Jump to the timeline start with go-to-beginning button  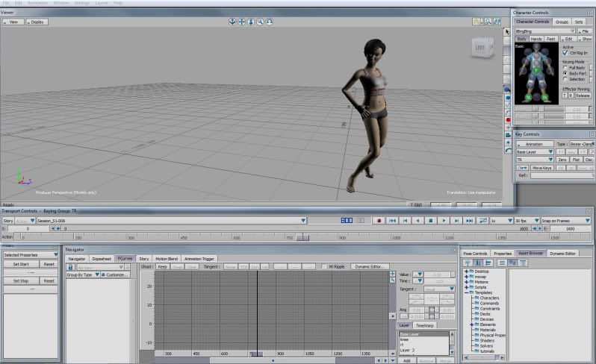coord(392,221)
